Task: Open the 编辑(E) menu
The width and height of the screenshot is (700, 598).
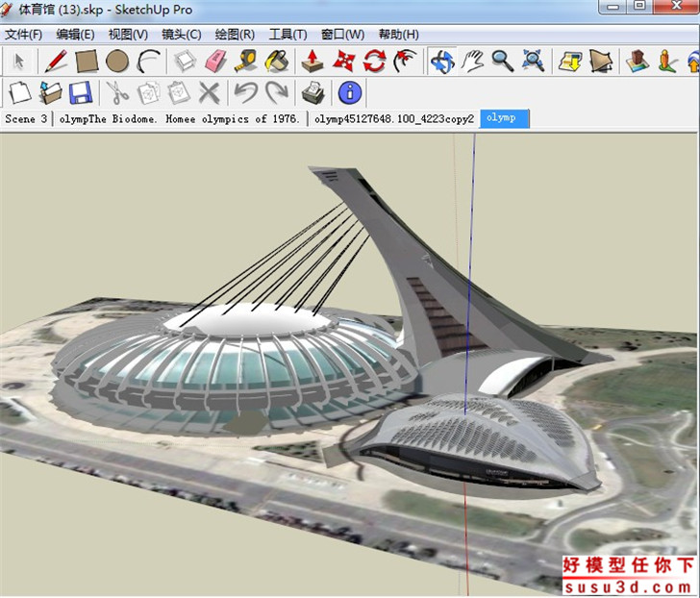Action: (x=75, y=35)
